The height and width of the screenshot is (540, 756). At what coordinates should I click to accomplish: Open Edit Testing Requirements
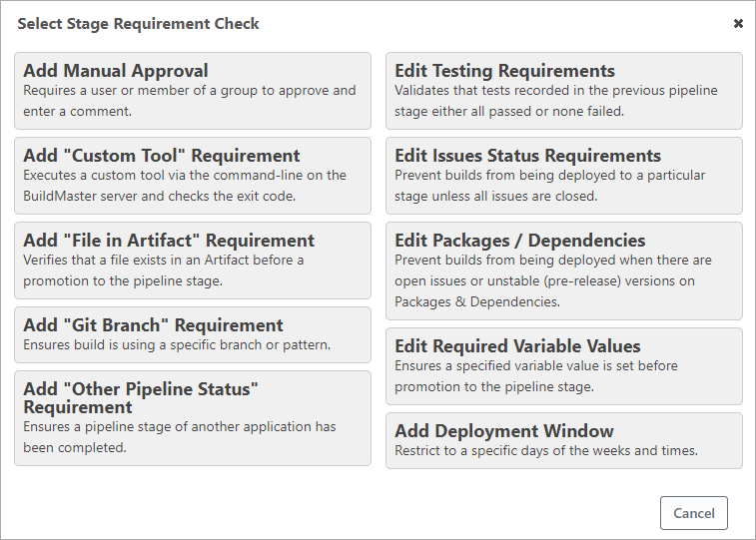coord(504,71)
